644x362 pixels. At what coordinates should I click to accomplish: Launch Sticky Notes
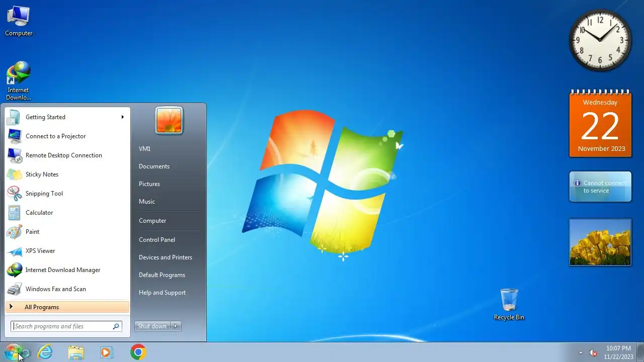pos(67,174)
